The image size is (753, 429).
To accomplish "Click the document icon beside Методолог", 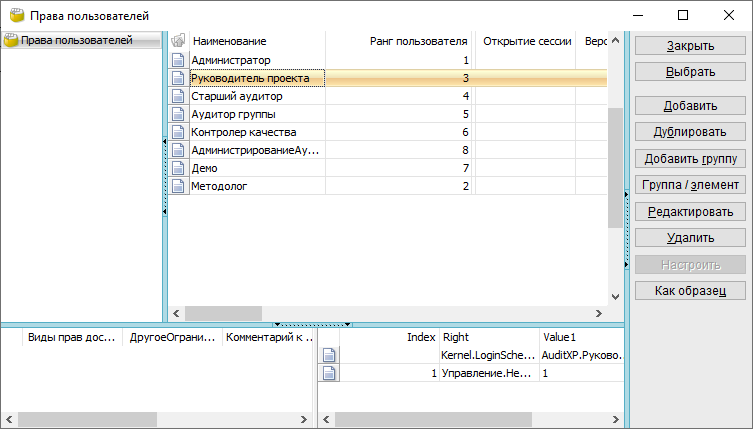I will 178,186.
